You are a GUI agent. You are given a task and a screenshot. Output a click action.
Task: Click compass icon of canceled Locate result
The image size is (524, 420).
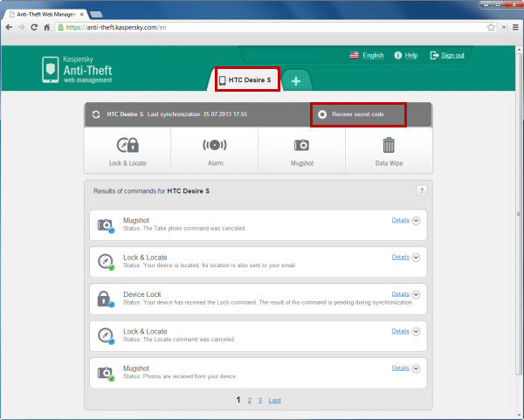coord(106,336)
